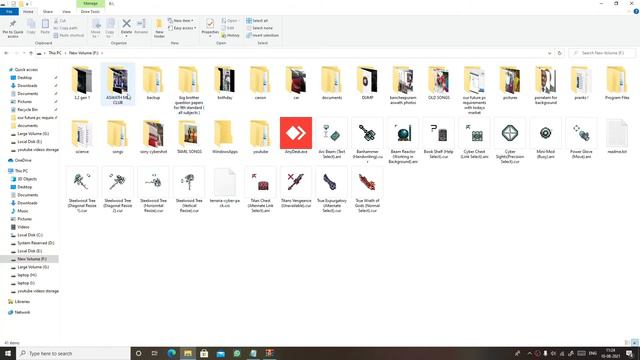This screenshot has width=640, height=360.
Task: Open New item dropdown
Action: tap(181, 20)
